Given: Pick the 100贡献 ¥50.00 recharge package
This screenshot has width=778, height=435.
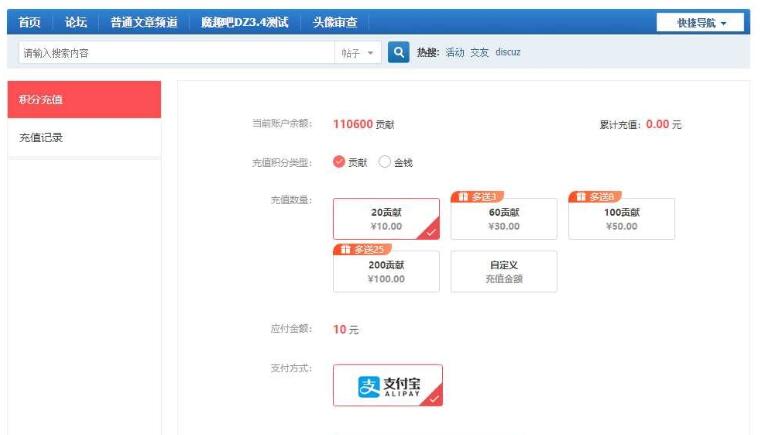Looking at the screenshot, I should 621,219.
